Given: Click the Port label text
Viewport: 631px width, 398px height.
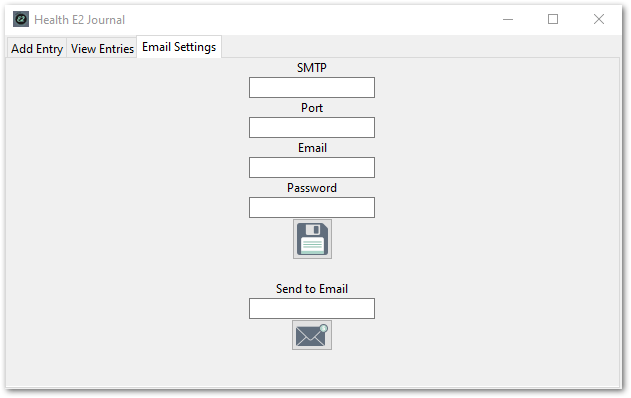Looking at the screenshot, I should pos(312,108).
